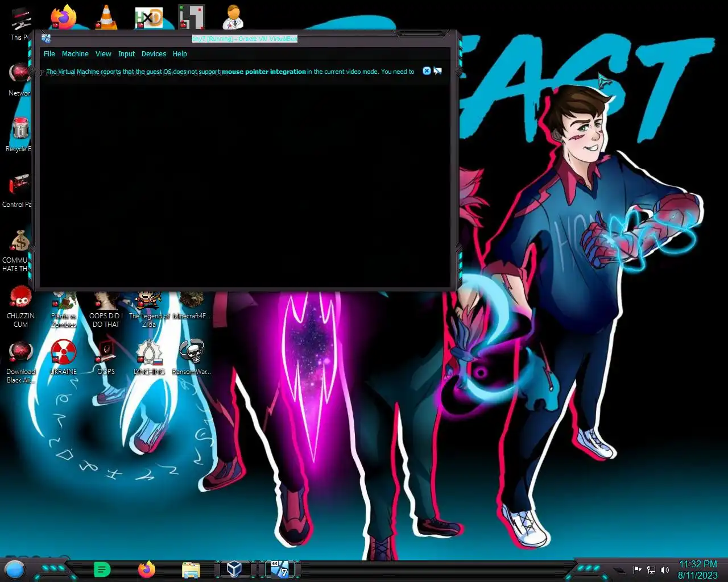Click the taskbar clock showing 11:32 PM
The height and width of the screenshot is (582, 728).
click(698, 564)
